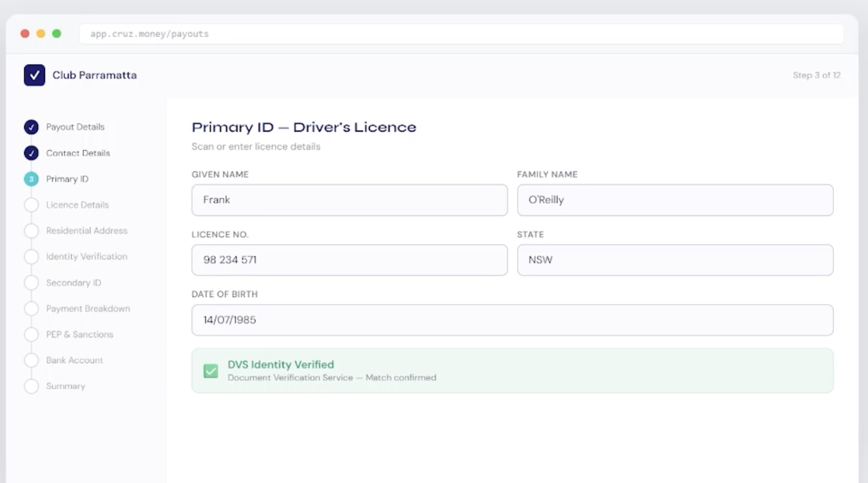Image resolution: width=868 pixels, height=483 pixels.
Task: Focus the Family Name field with O'Reilly
Action: [675, 200]
